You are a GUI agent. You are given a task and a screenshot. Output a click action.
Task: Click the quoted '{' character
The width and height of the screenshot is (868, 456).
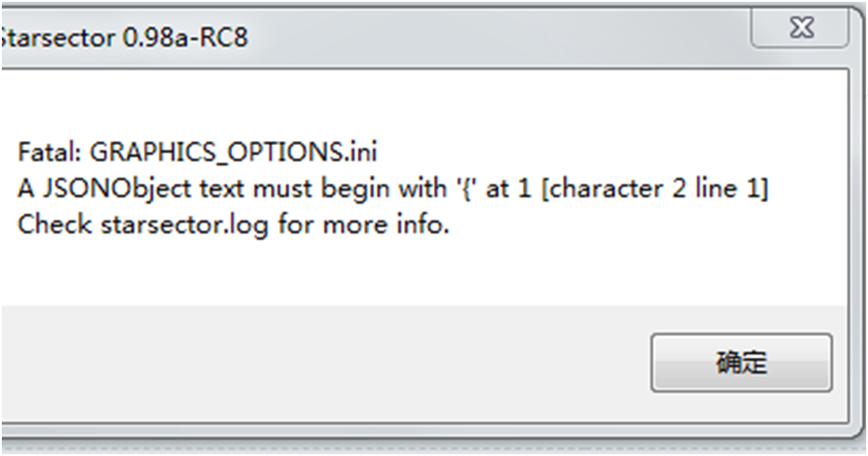pos(469,189)
